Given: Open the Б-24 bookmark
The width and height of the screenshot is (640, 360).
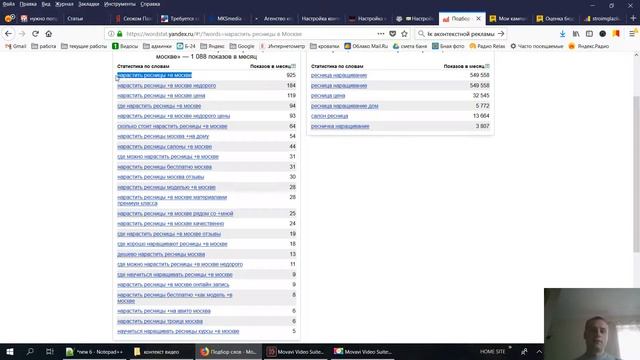Looking at the screenshot, I should point(186,46).
